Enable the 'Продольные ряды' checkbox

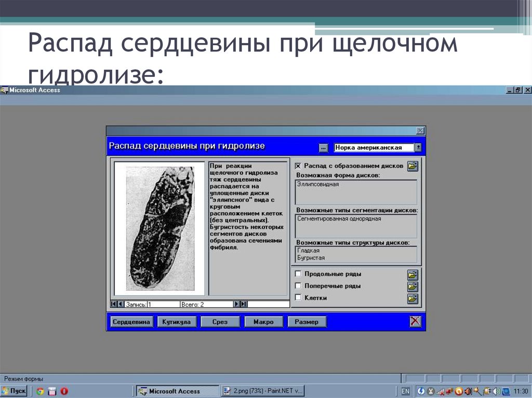[x=298, y=273]
